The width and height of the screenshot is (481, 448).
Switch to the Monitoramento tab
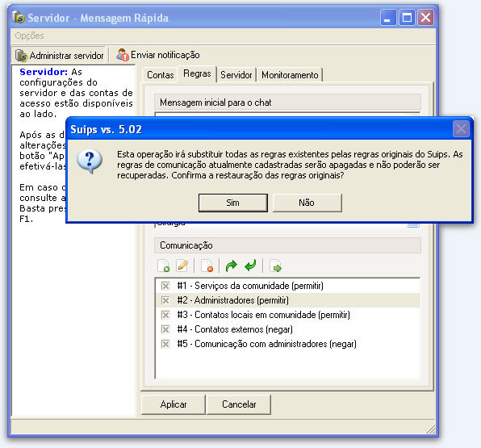click(x=290, y=75)
